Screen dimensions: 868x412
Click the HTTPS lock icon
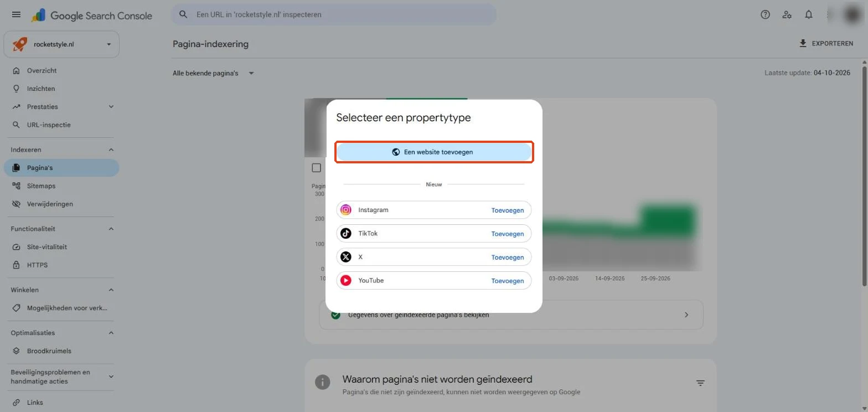click(x=16, y=265)
